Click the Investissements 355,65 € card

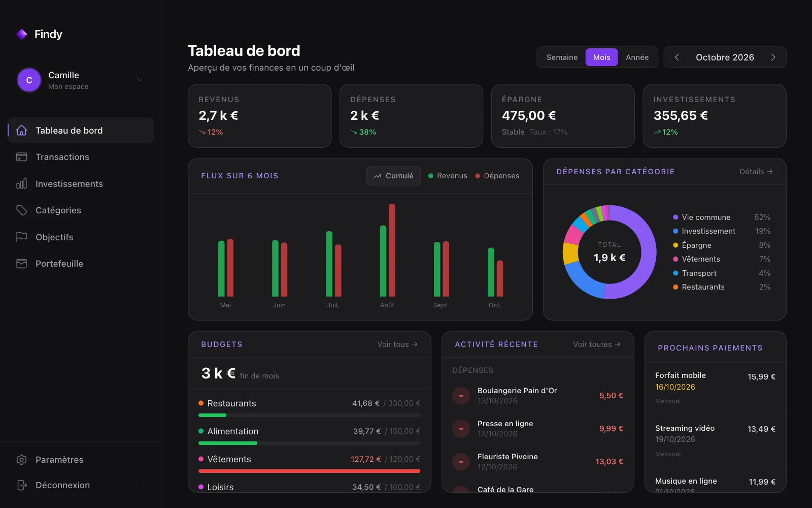click(x=714, y=116)
